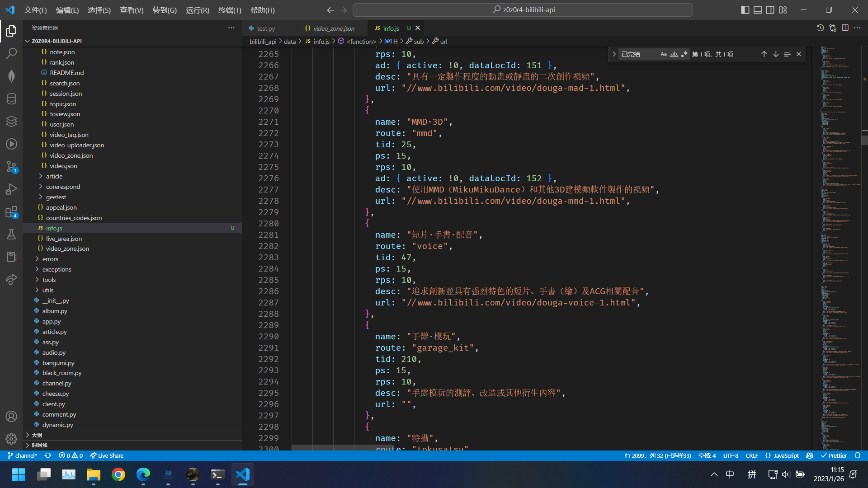Open the Source Control panel
This screenshot has height=488, width=868.
click(x=12, y=166)
